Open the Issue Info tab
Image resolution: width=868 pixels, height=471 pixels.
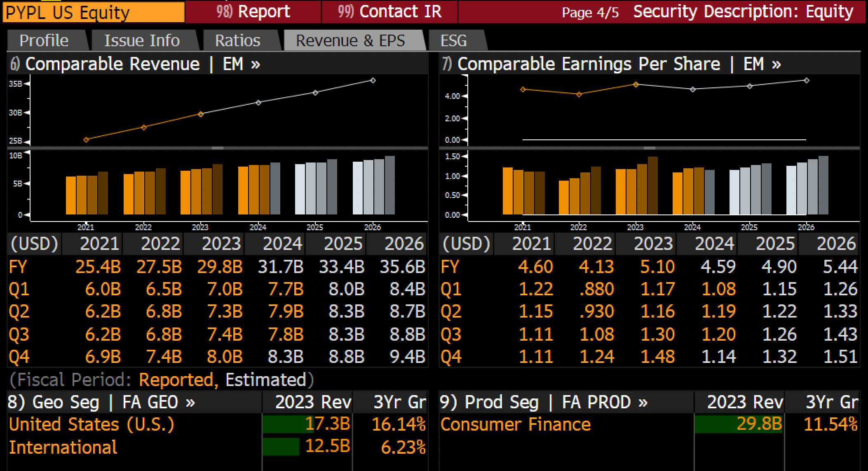[x=142, y=40]
